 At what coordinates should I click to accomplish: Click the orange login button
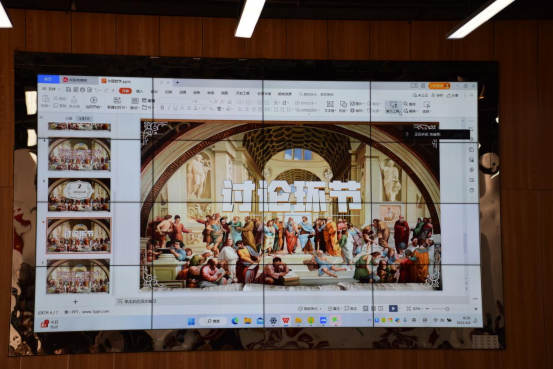(x=439, y=86)
